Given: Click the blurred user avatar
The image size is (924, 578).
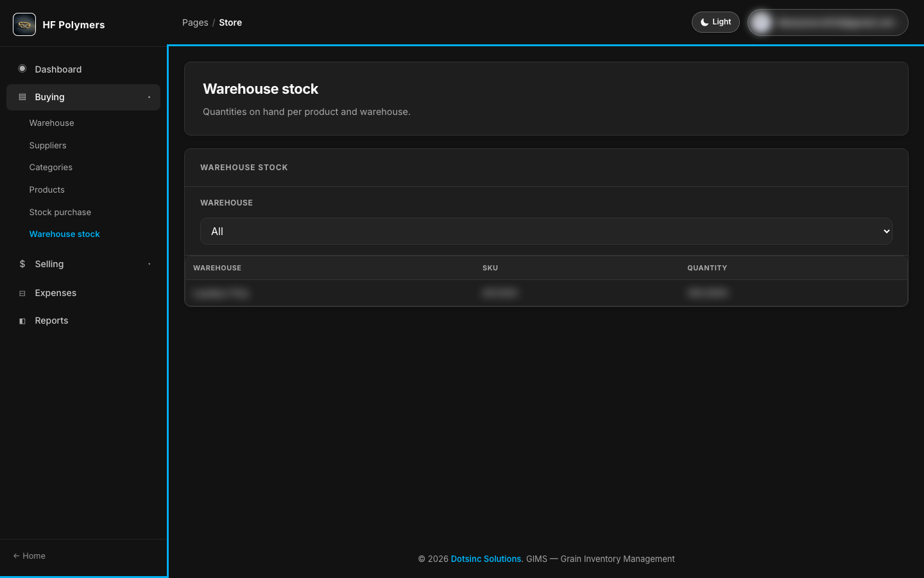Looking at the screenshot, I should [762, 22].
